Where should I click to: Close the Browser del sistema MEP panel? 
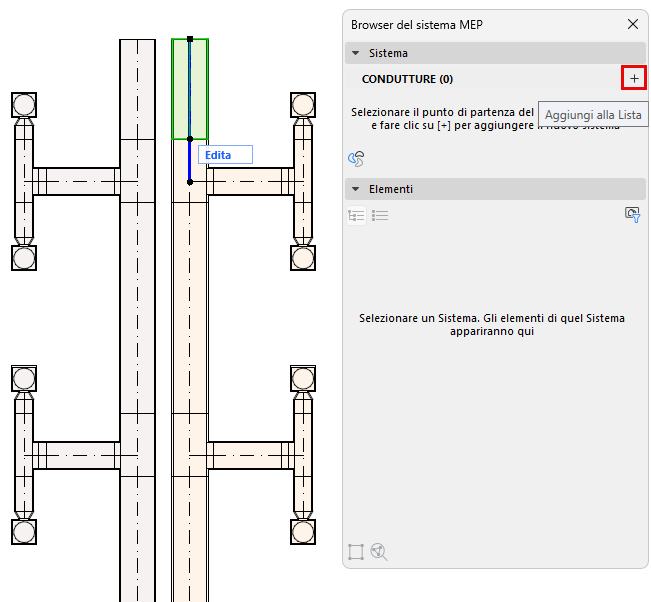point(633,24)
